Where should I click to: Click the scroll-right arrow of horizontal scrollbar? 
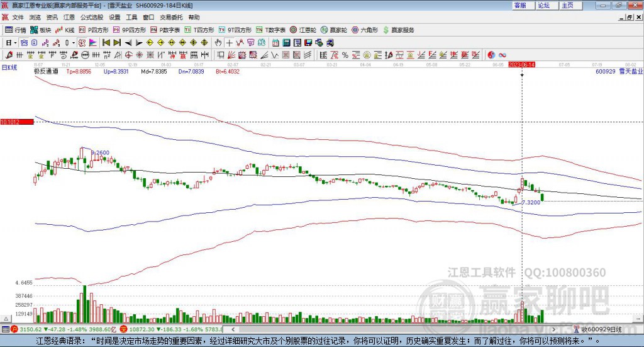pos(553,329)
